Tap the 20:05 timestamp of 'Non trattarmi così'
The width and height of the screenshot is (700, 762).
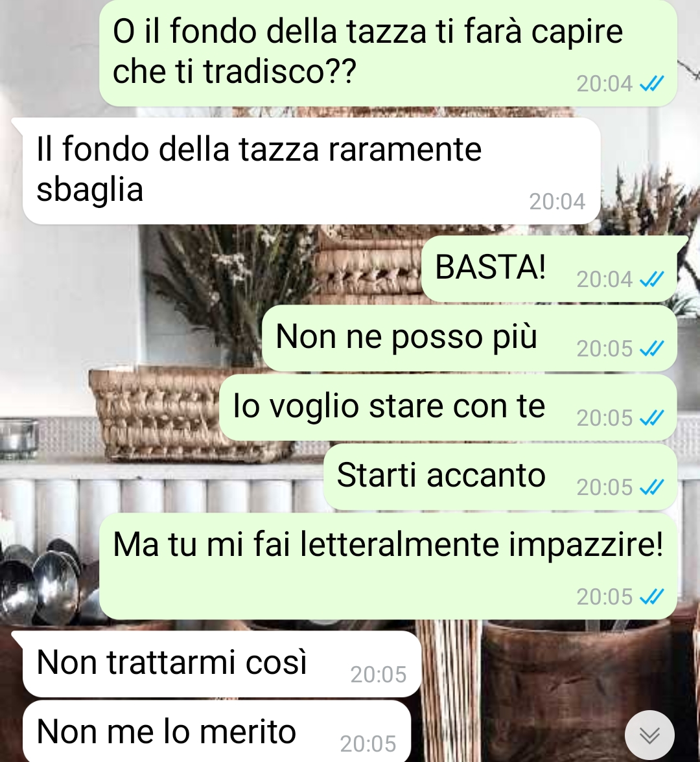379,675
